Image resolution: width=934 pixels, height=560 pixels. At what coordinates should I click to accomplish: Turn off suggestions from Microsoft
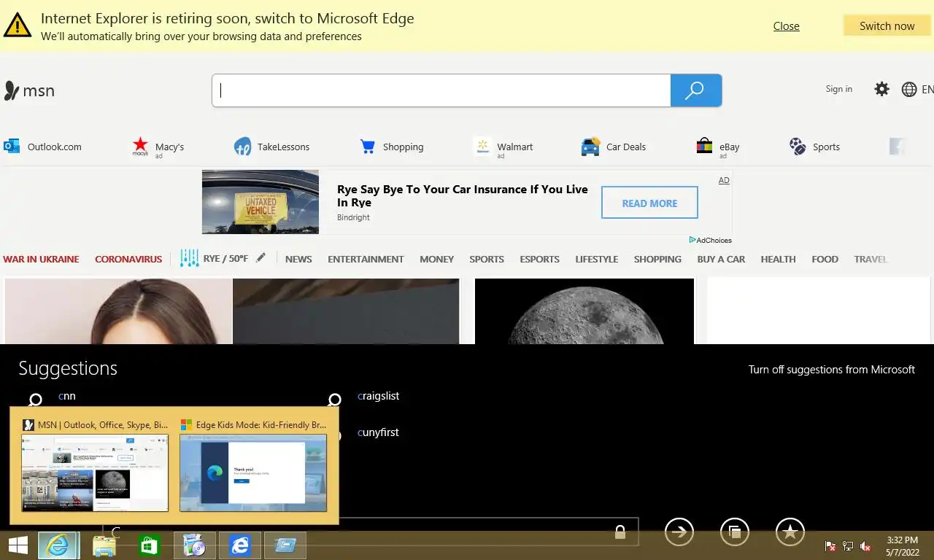(831, 370)
